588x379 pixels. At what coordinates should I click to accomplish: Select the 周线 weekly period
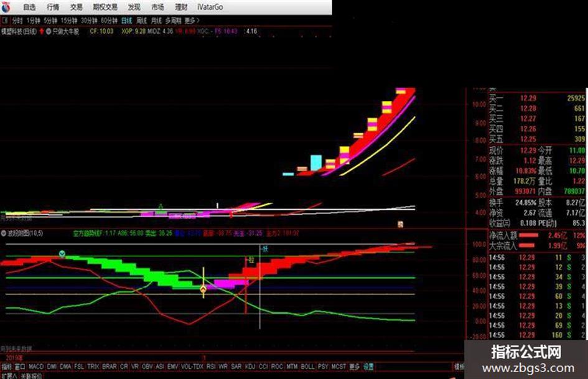(x=141, y=21)
